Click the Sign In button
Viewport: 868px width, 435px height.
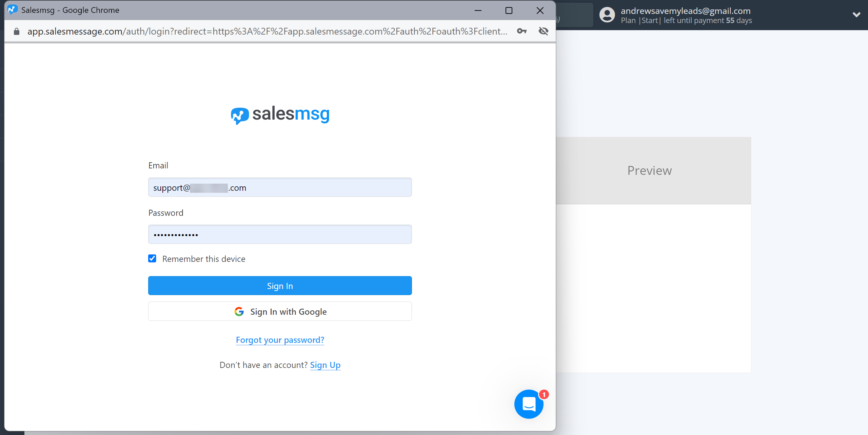pos(280,286)
